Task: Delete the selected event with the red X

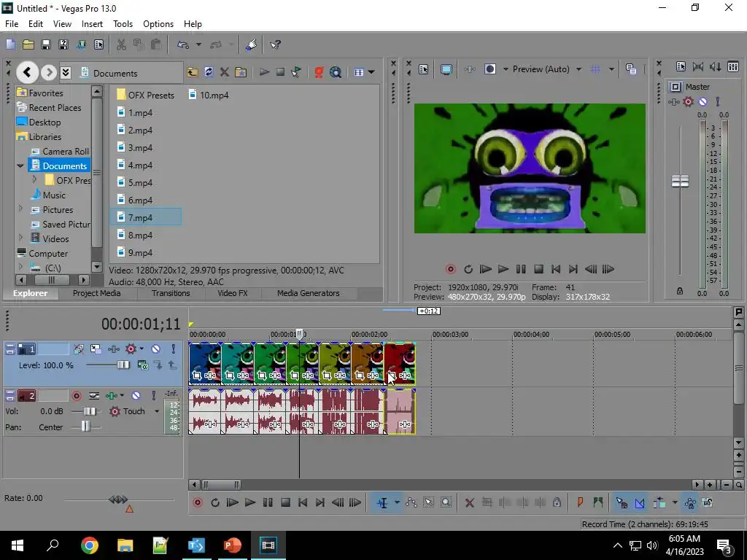Action: point(469,503)
